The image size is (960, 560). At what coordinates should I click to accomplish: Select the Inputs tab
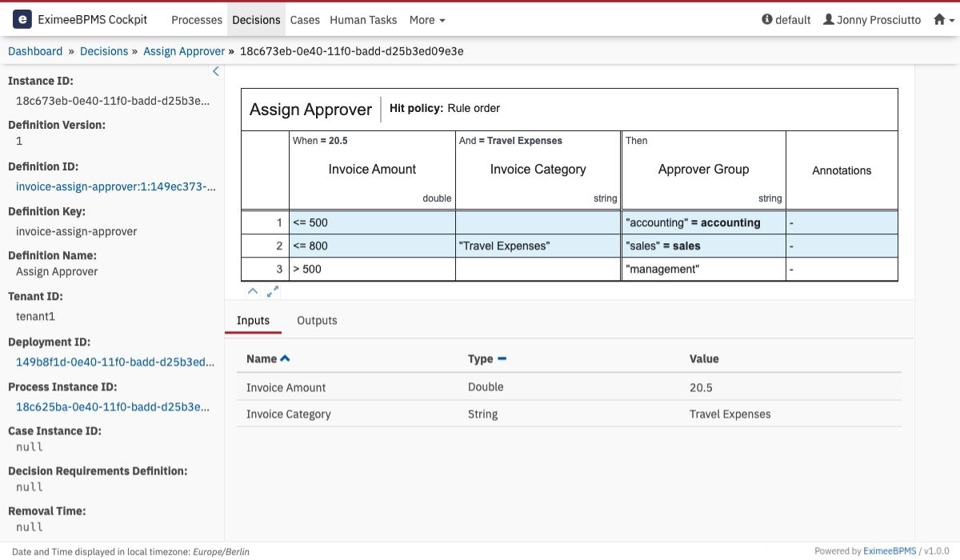click(254, 320)
